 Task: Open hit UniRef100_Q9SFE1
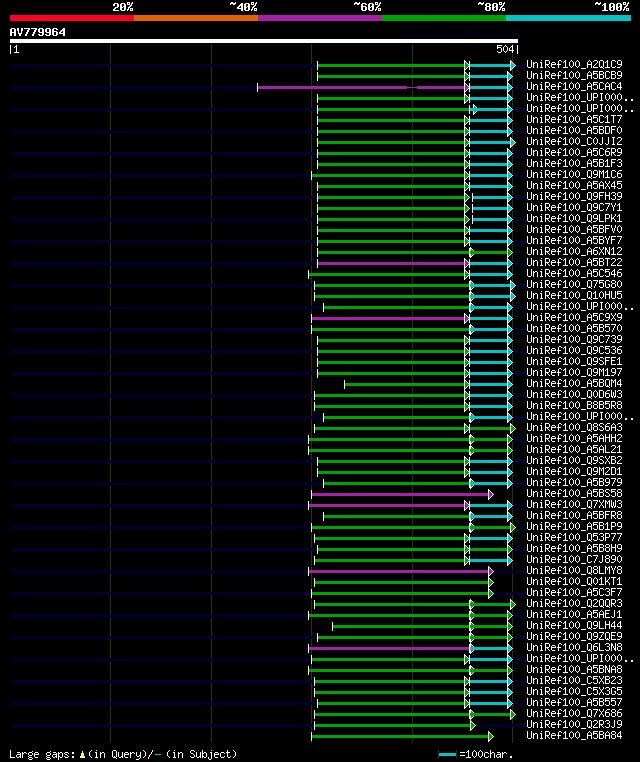coord(574,362)
